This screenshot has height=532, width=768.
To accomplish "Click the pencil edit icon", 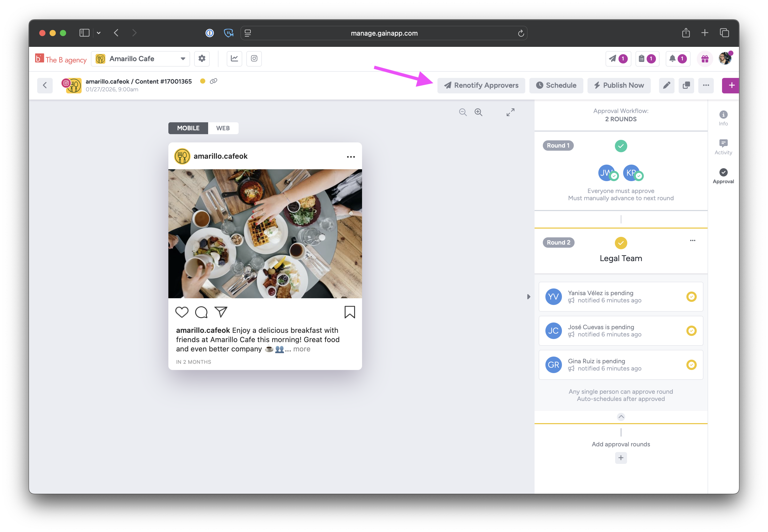I will pos(666,85).
